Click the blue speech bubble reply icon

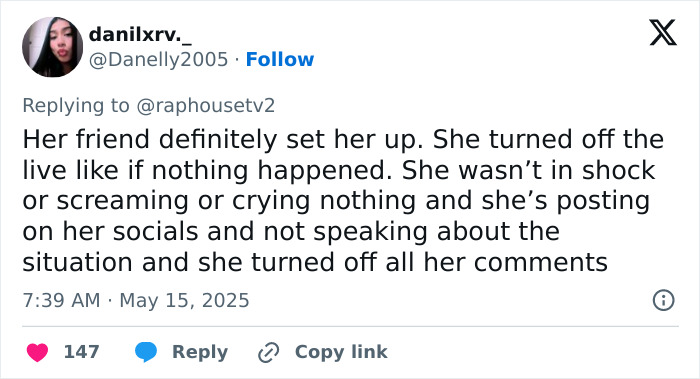(146, 352)
